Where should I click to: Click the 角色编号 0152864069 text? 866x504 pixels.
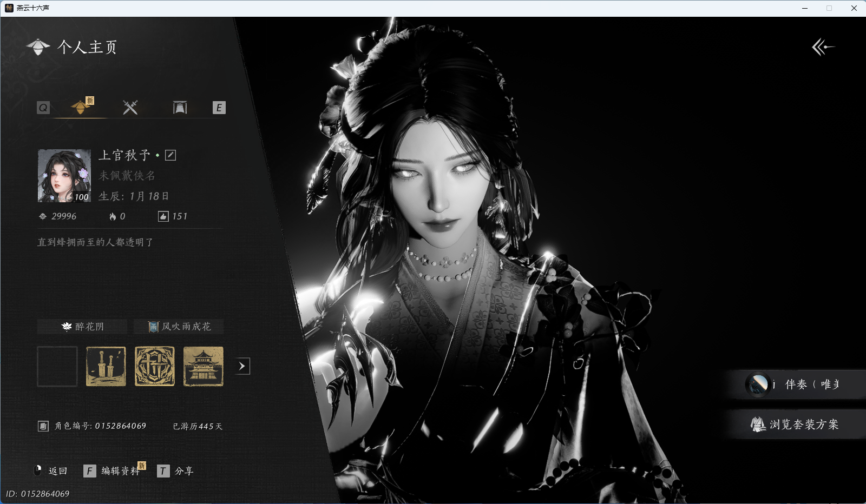point(100,426)
